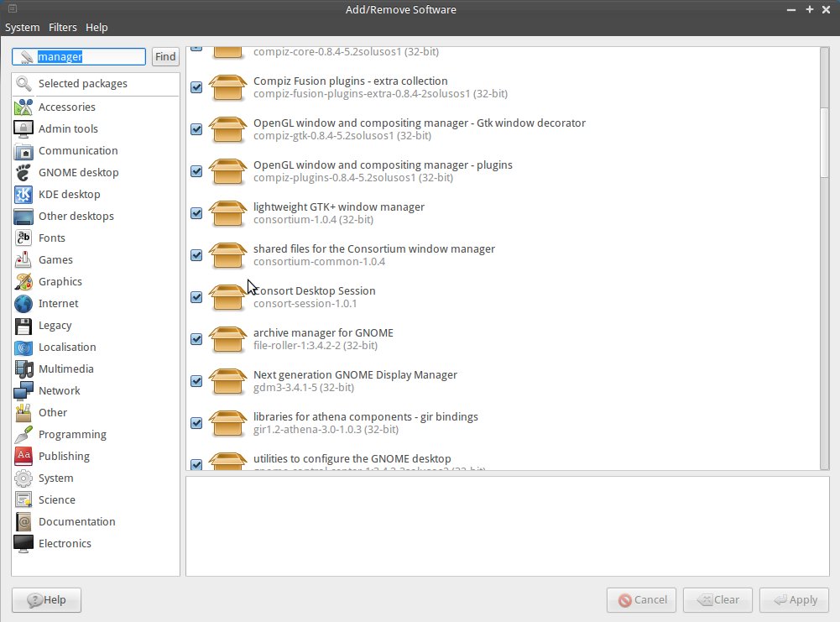Open the Communication category icon
The height and width of the screenshot is (622, 840).
pyautogui.click(x=23, y=151)
